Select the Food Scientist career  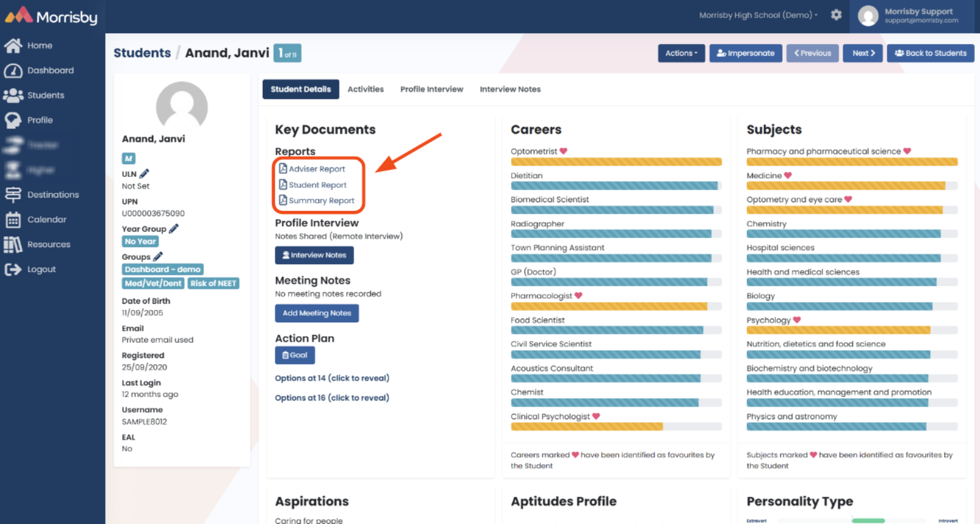[538, 320]
